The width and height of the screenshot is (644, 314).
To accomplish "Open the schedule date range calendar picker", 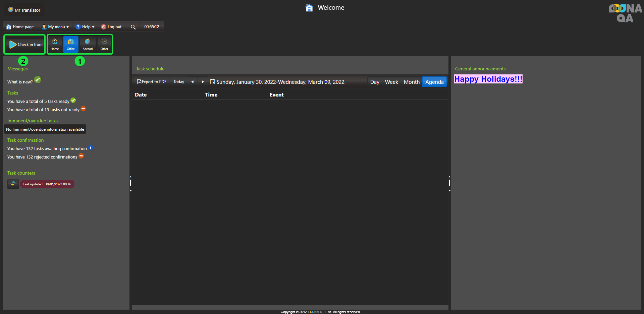I will coord(212,82).
